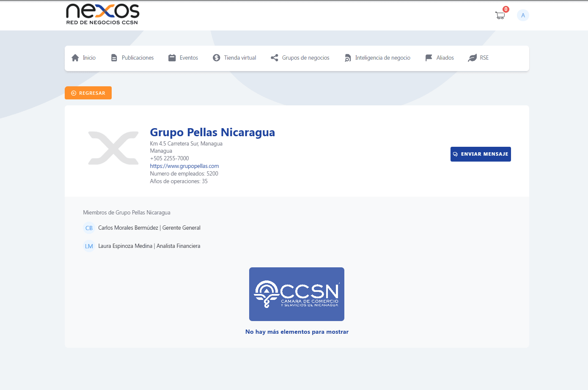
Task: Select Carlos Morales Bermúdez member entry
Action: tap(142, 228)
